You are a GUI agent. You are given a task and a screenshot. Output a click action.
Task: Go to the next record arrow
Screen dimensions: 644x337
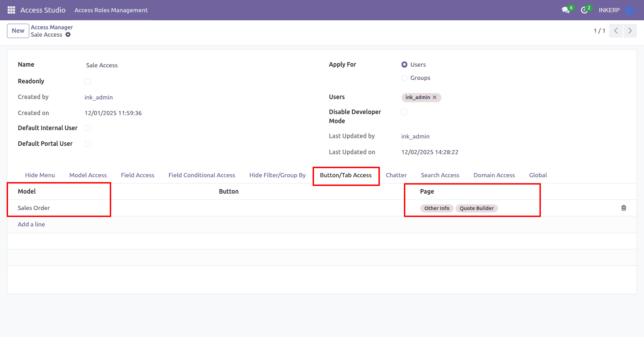point(630,31)
